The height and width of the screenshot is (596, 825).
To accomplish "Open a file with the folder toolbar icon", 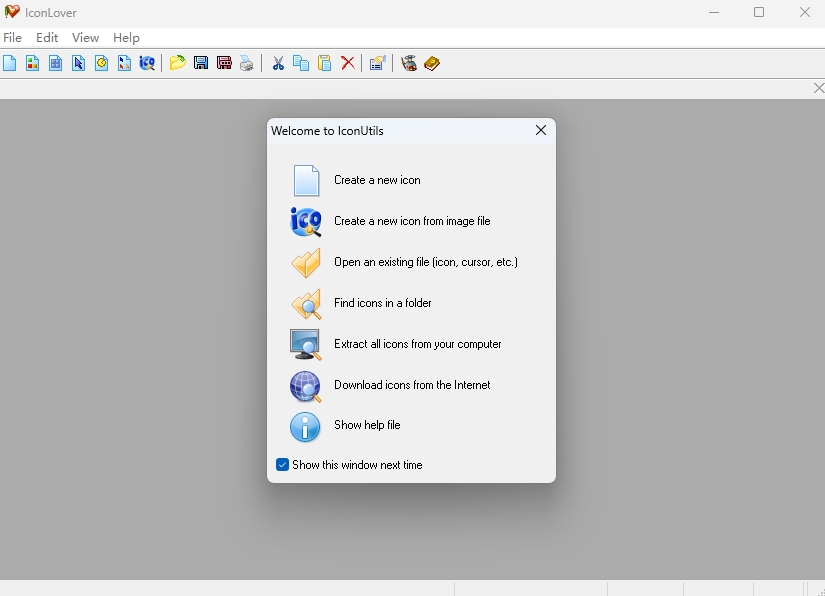I will (x=178, y=63).
